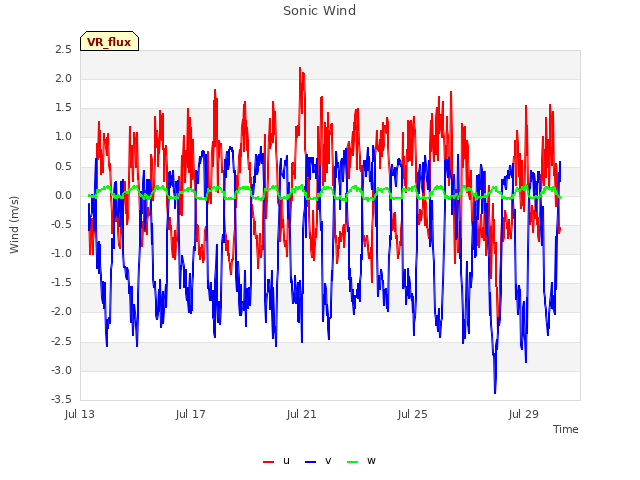This screenshot has width=640, height=480.
Task: Click the Jul 29 x-axis label
Action: click(x=524, y=414)
